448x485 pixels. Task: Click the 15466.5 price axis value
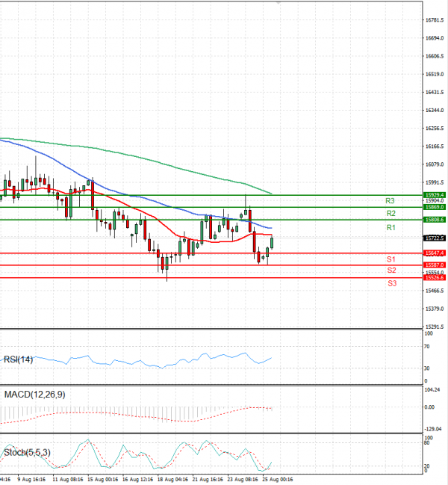pos(435,291)
